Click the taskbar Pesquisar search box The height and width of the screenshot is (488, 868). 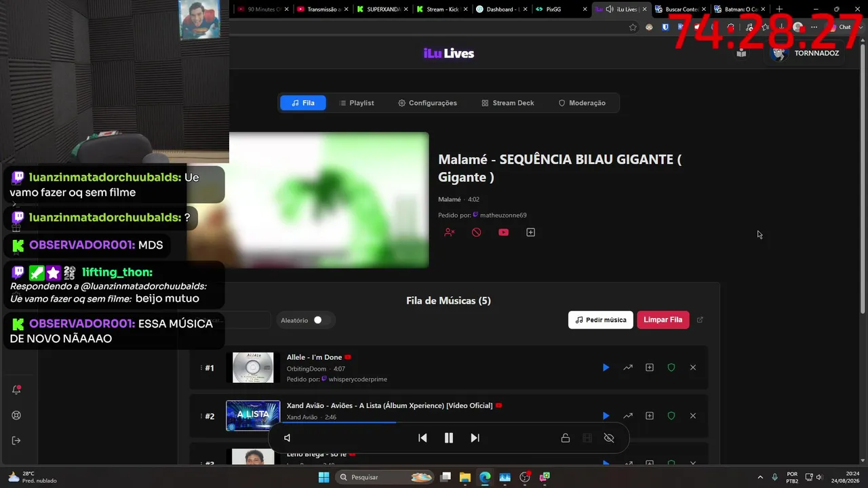tap(385, 477)
